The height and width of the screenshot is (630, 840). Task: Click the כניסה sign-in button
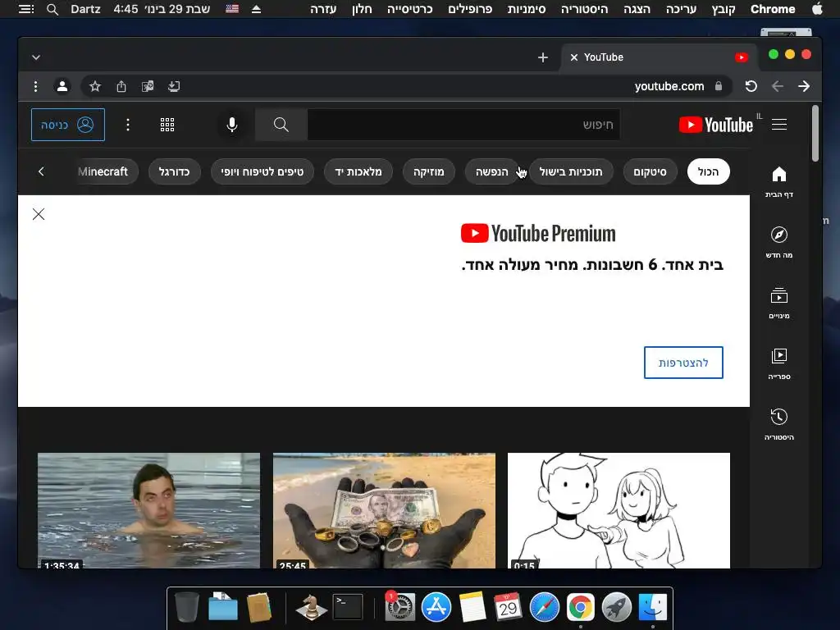(68, 125)
